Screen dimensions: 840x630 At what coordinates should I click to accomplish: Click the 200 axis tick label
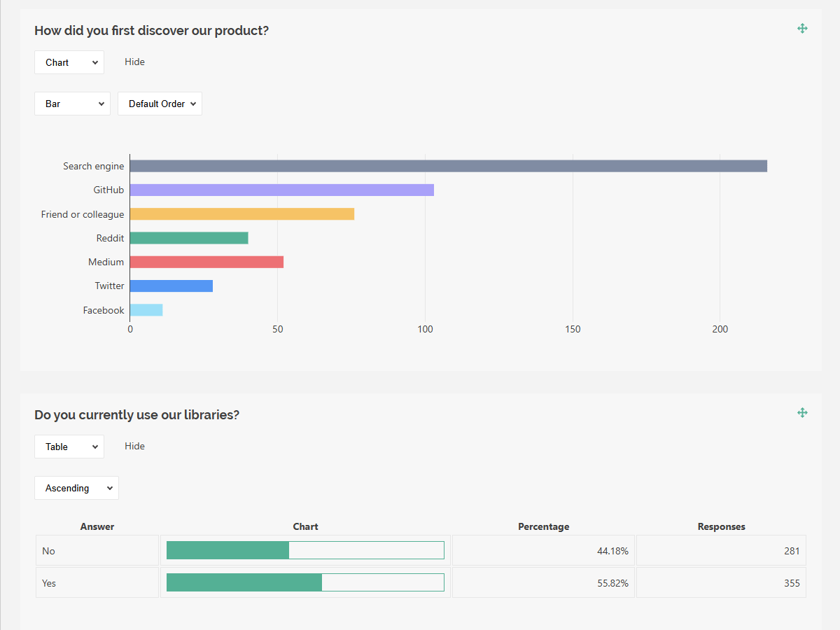pyautogui.click(x=720, y=329)
